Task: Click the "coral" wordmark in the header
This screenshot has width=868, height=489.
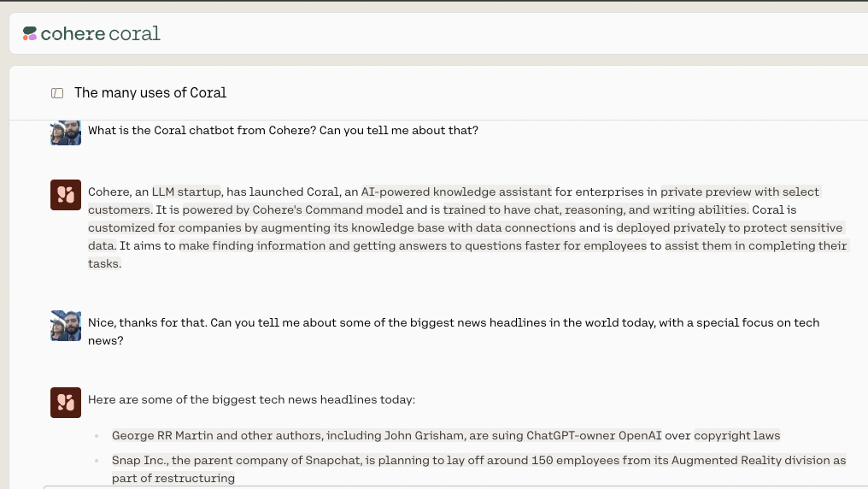Action: [x=135, y=33]
